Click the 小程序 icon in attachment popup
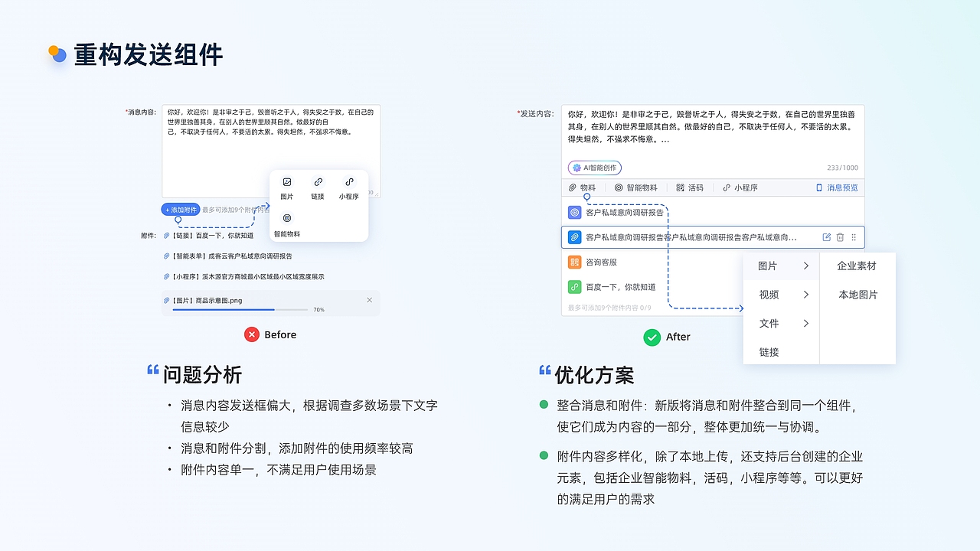 click(x=349, y=182)
